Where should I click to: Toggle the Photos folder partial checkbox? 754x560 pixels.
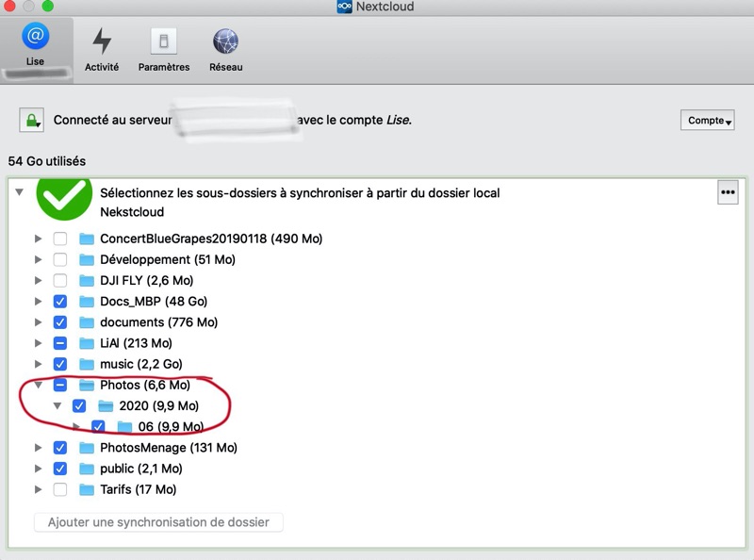point(60,385)
